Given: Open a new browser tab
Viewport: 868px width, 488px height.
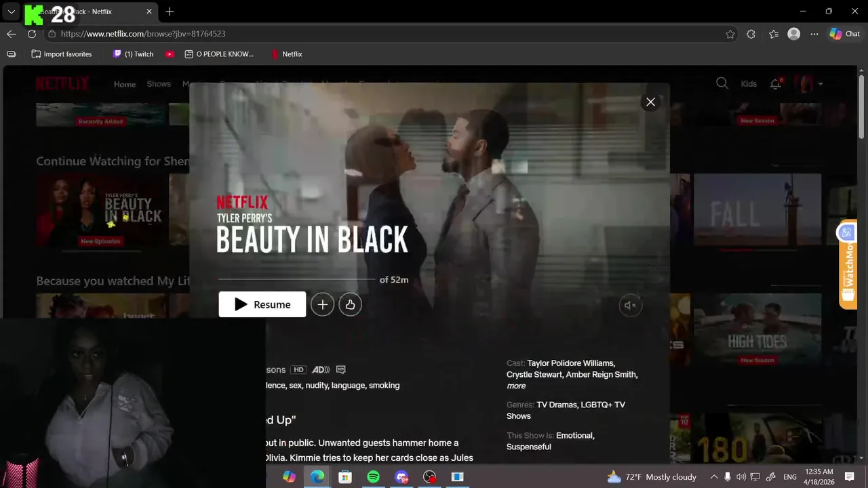Looking at the screenshot, I should pyautogui.click(x=170, y=12).
